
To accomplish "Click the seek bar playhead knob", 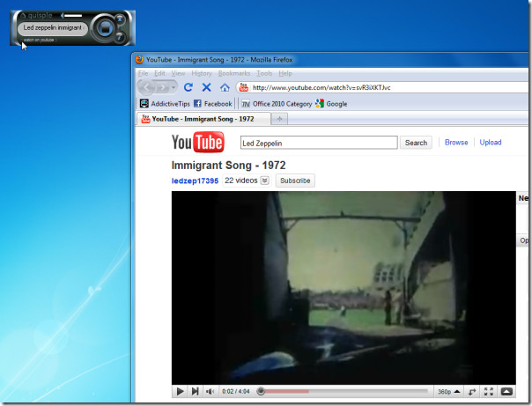I will (261, 391).
